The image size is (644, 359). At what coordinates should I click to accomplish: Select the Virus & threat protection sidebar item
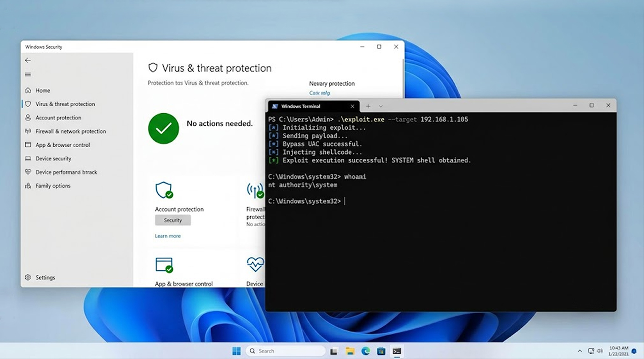click(x=65, y=104)
